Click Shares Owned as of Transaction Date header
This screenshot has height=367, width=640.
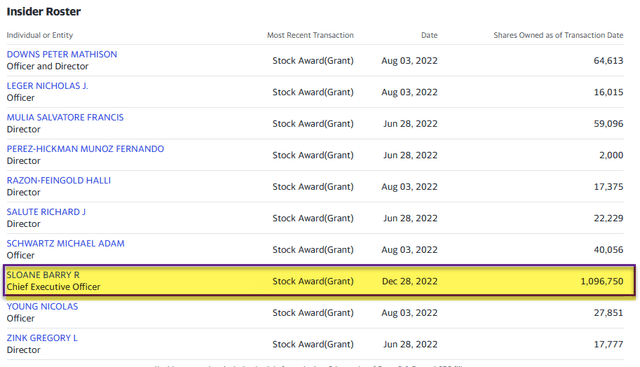tap(558, 35)
